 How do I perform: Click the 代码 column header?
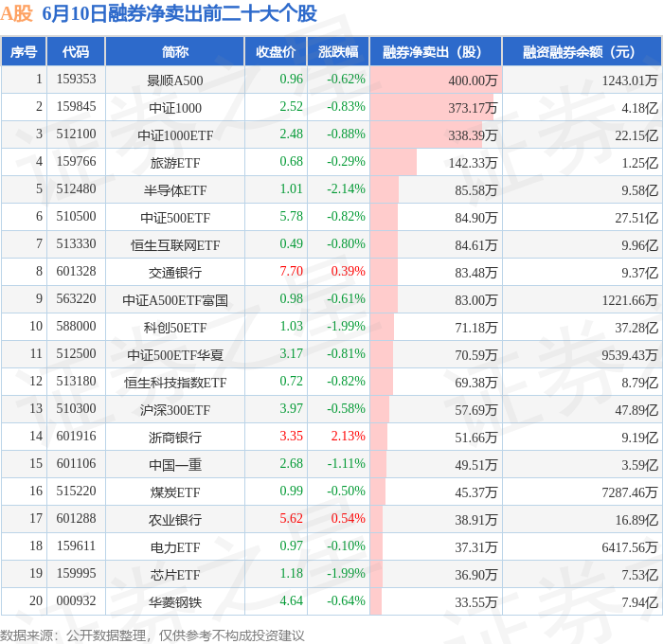tap(76, 51)
